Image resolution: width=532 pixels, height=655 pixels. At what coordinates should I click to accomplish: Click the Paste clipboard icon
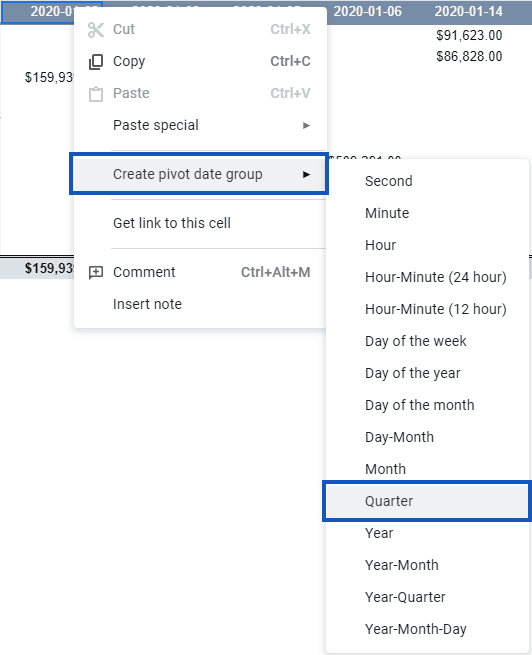click(x=96, y=94)
